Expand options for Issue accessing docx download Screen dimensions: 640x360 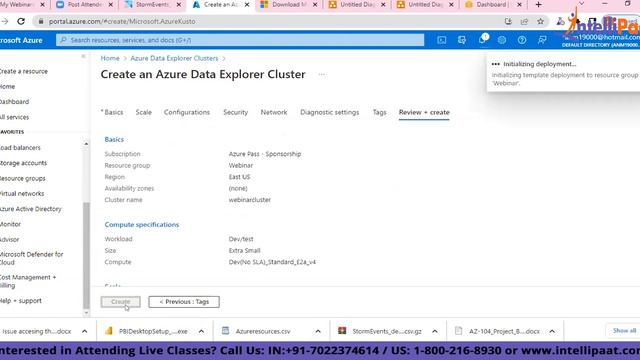pos(84,331)
